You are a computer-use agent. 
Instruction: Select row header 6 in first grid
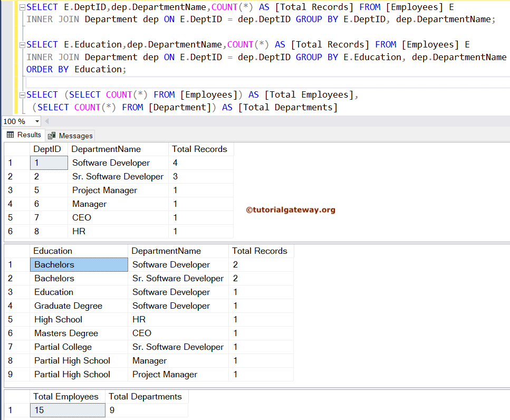coord(17,231)
